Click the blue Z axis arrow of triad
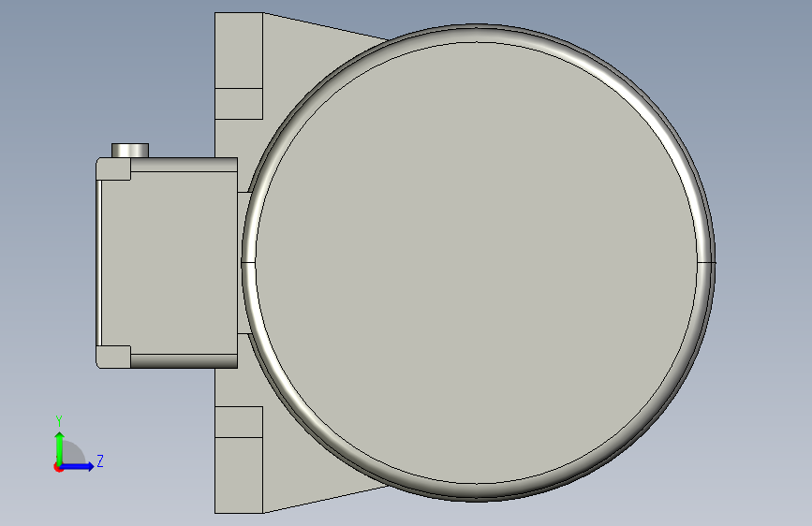Screen dimensions: 812x526 pyautogui.click(x=78, y=466)
